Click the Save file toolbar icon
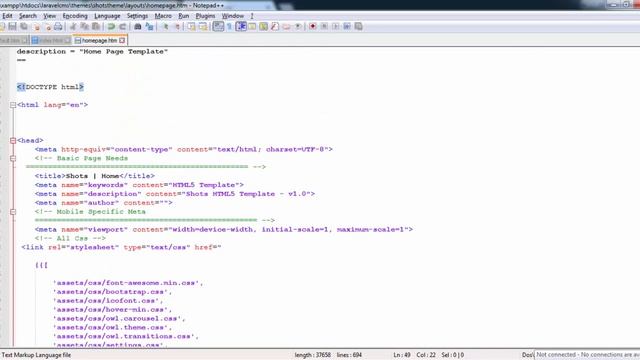This screenshot has height=360, width=640. point(12,27)
